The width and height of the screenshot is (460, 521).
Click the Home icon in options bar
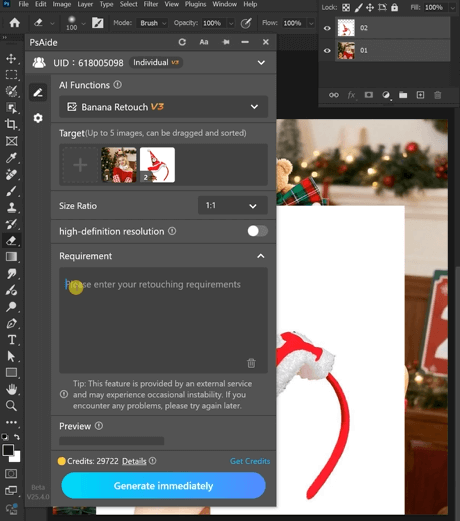(x=14, y=23)
